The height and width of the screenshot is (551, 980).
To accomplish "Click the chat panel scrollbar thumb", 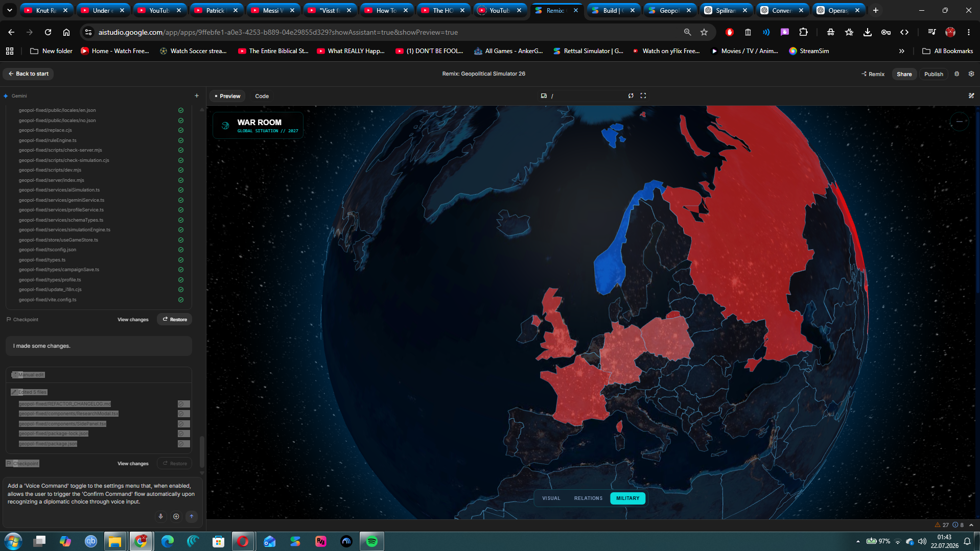I will [202, 451].
